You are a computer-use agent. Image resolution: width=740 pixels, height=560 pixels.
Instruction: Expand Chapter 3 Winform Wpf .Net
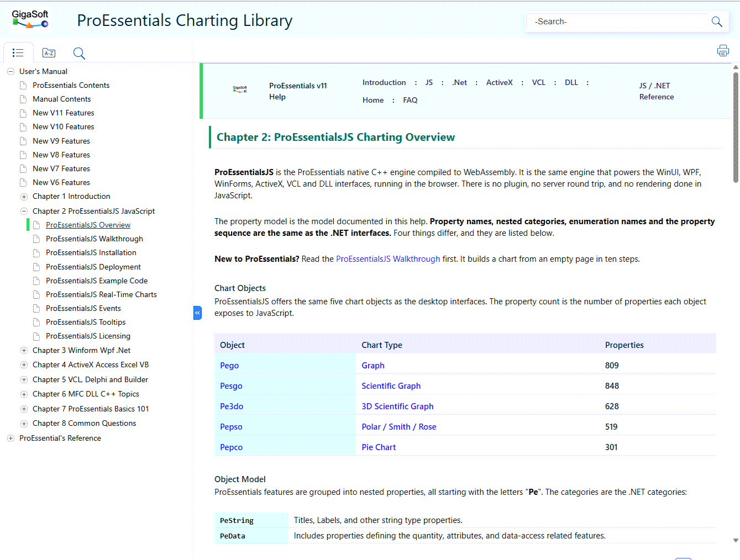[x=24, y=350]
